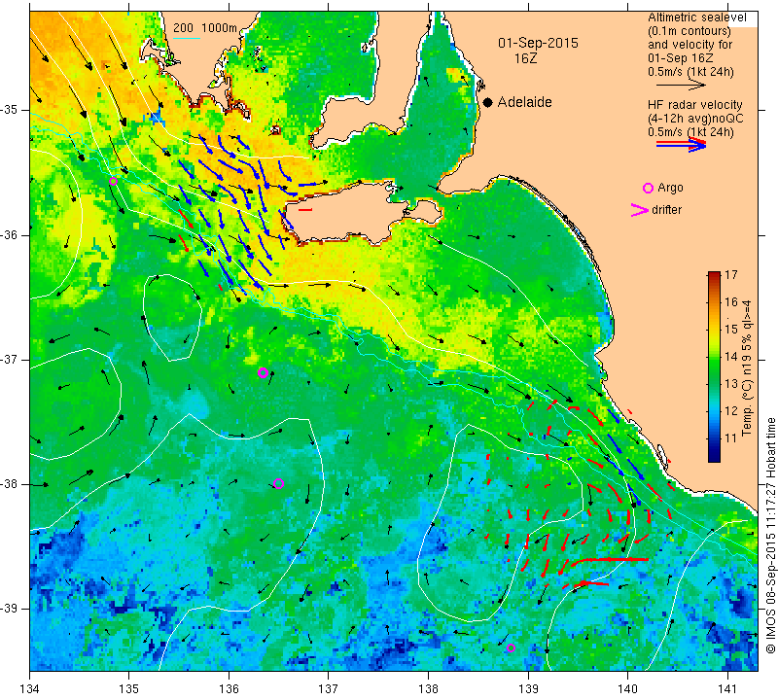This screenshot has height=700, width=778.
Task: Click the latitude label -35 on the y-axis
Action: (x=9, y=110)
